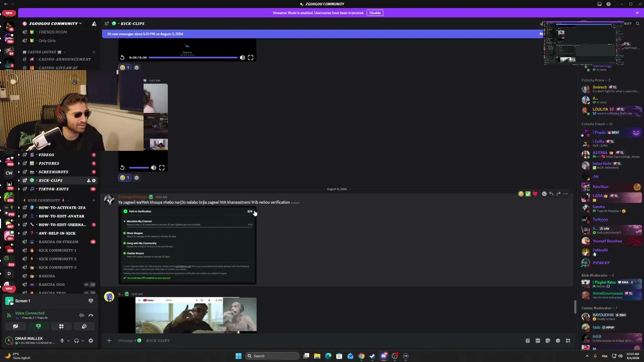Reply to the hovered message
This screenshot has width=644, height=362.
pyautogui.click(x=551, y=194)
